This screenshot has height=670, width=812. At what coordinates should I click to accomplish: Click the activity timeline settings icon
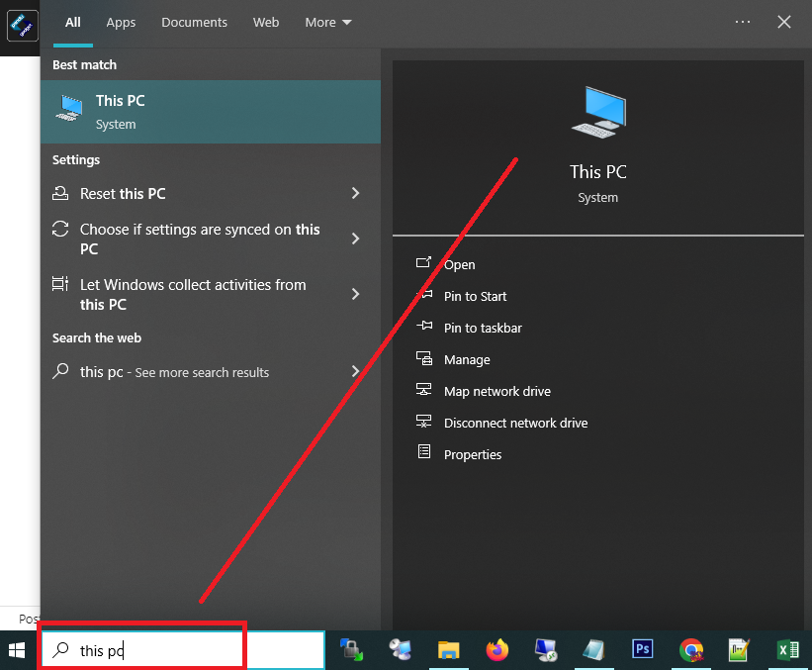tap(60, 284)
